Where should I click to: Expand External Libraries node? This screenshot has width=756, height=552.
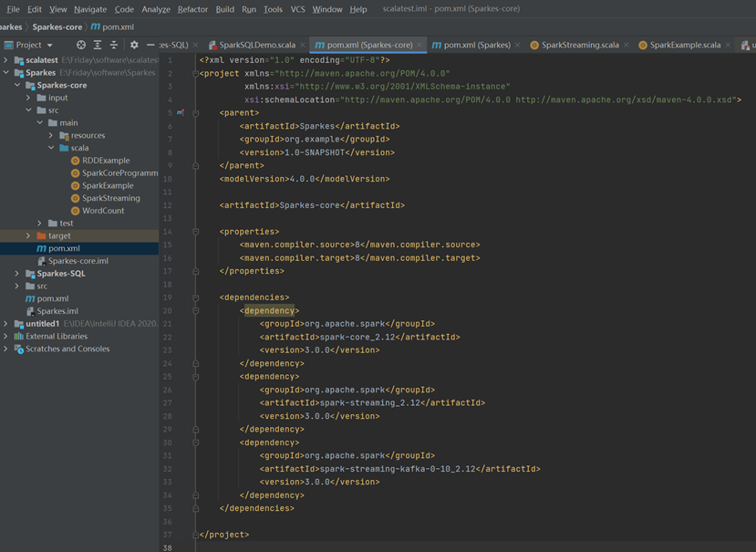coord(5,336)
